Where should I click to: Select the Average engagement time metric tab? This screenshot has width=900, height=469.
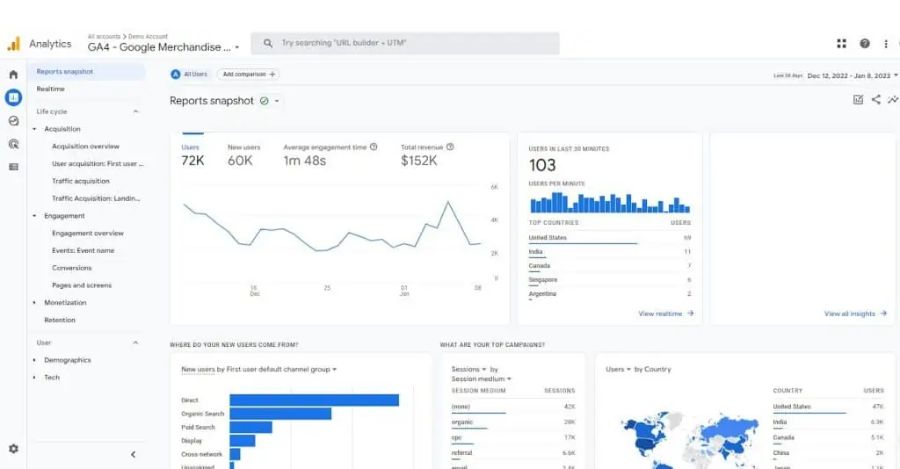[330, 155]
